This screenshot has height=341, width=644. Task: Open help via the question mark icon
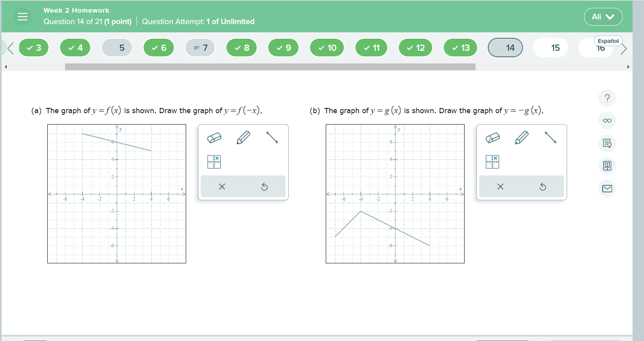(x=607, y=98)
